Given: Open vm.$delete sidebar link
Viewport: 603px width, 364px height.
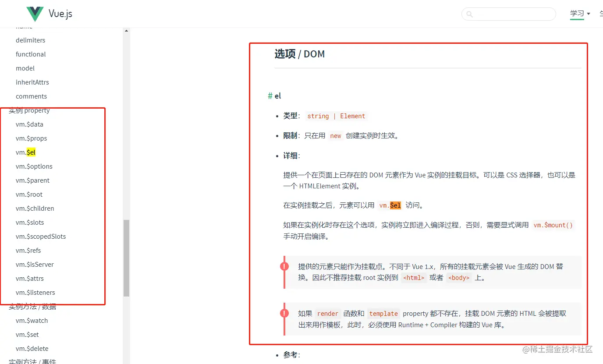Looking at the screenshot, I should [32, 349].
